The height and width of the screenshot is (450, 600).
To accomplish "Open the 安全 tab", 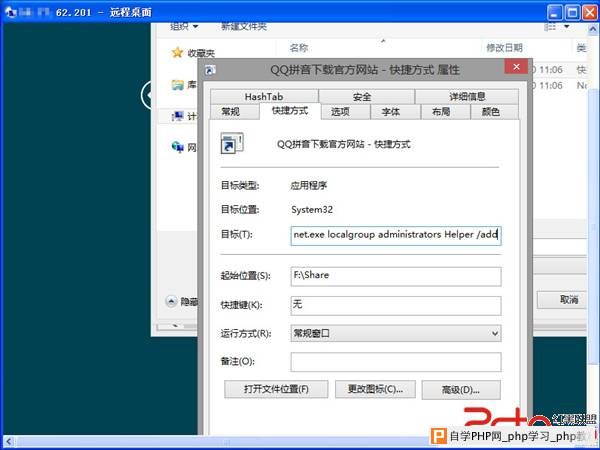I will (366, 96).
